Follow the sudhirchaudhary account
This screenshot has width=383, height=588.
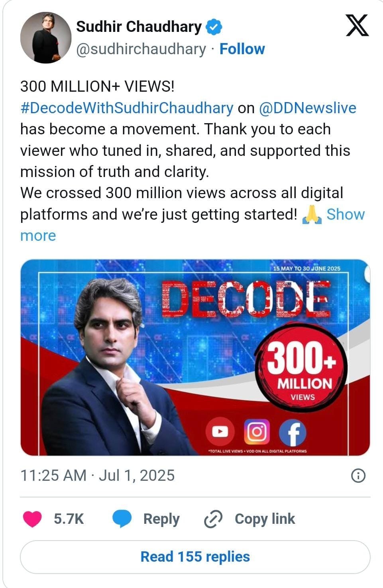tap(242, 49)
